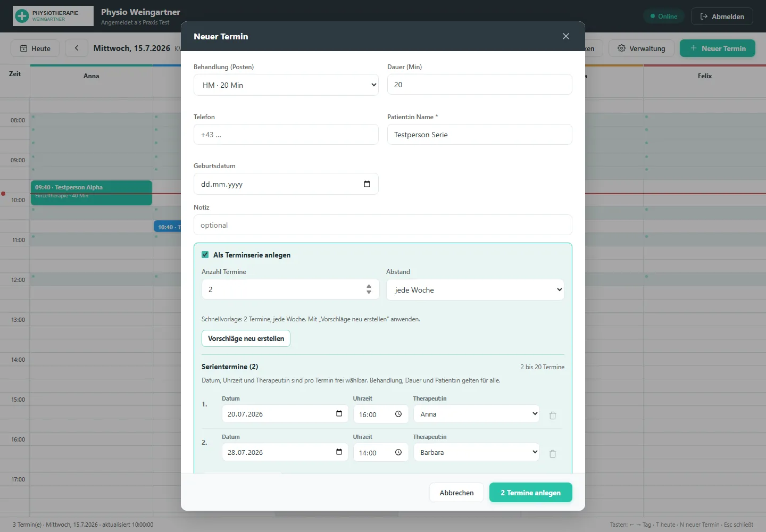
Task: Delete series appointment 2 via trash icon
Action: click(553, 453)
